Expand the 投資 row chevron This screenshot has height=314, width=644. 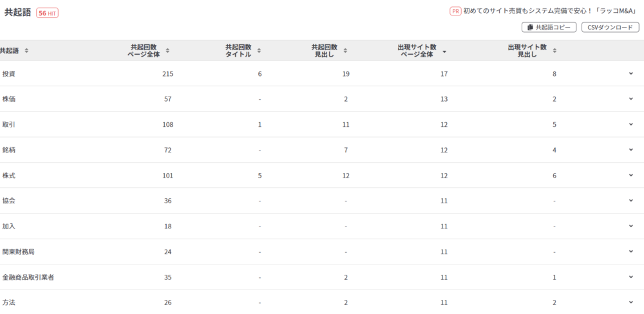(631, 73)
